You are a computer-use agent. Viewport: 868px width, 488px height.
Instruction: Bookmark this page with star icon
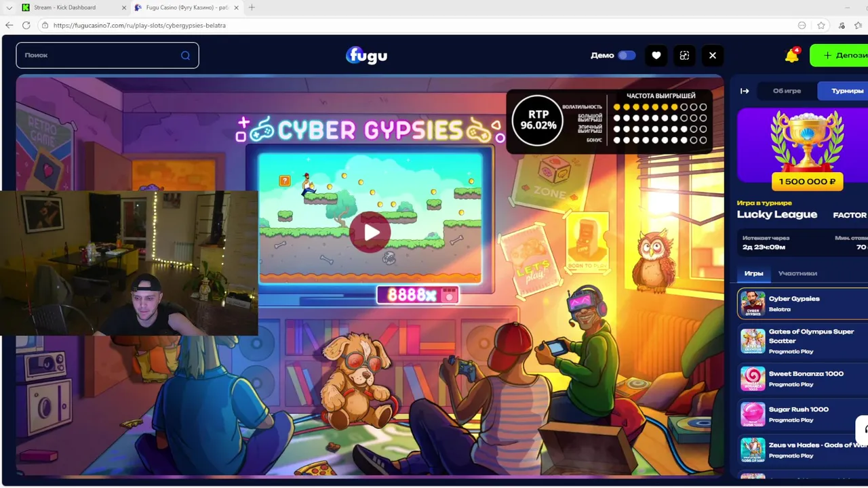click(821, 25)
